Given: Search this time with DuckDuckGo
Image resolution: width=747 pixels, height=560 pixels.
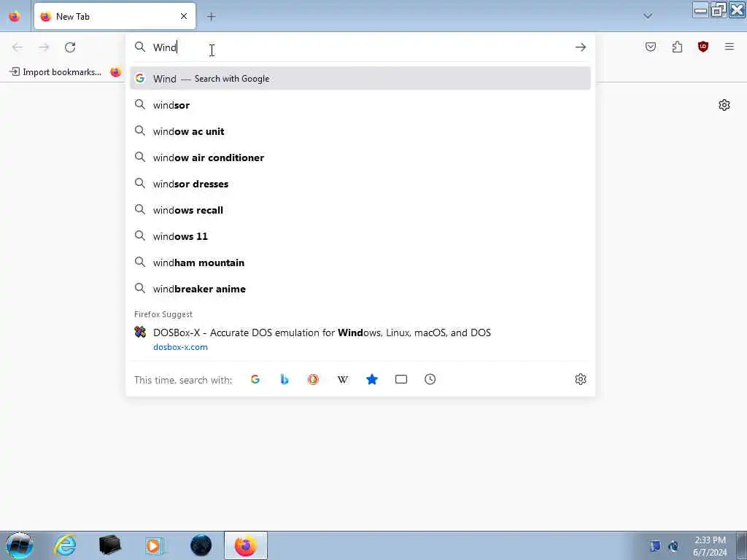Looking at the screenshot, I should (x=313, y=379).
